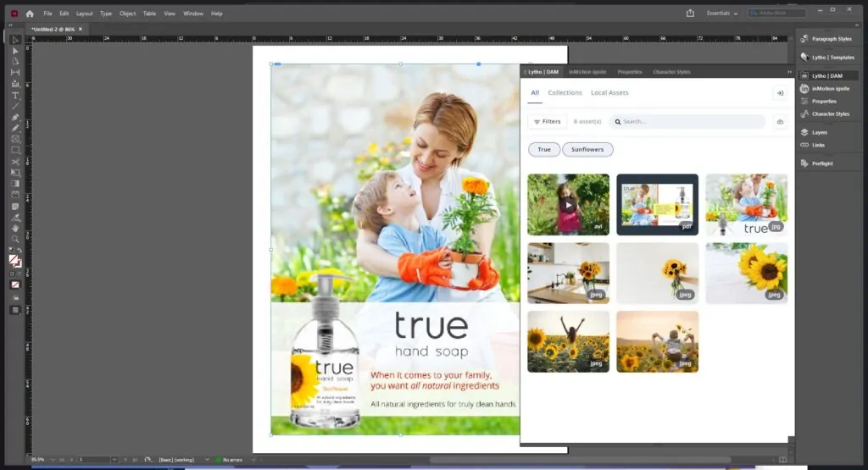Click the horizontal scrollbar at bottom
Screen dimensions: 868x470
(x=580, y=460)
